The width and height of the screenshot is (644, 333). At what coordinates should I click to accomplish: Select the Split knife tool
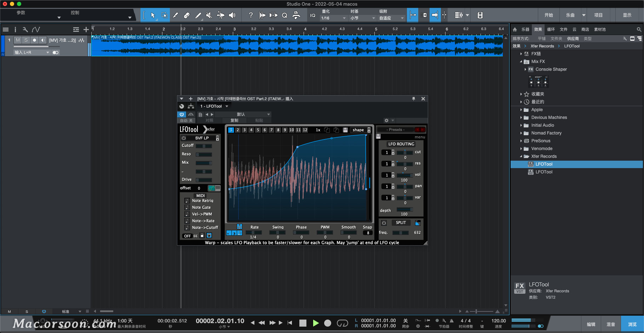[176, 15]
